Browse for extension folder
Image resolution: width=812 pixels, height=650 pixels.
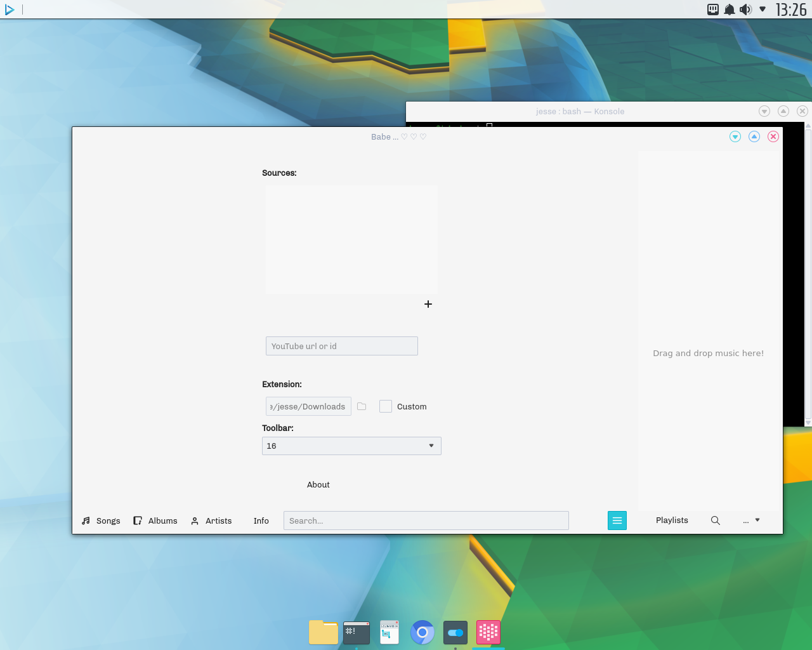coord(362,406)
